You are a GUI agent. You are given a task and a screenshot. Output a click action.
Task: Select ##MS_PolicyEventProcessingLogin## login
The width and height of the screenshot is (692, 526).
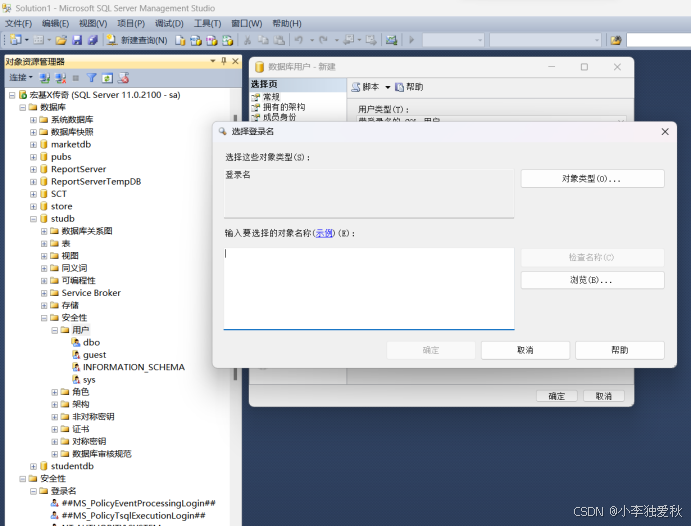[x=139, y=503]
